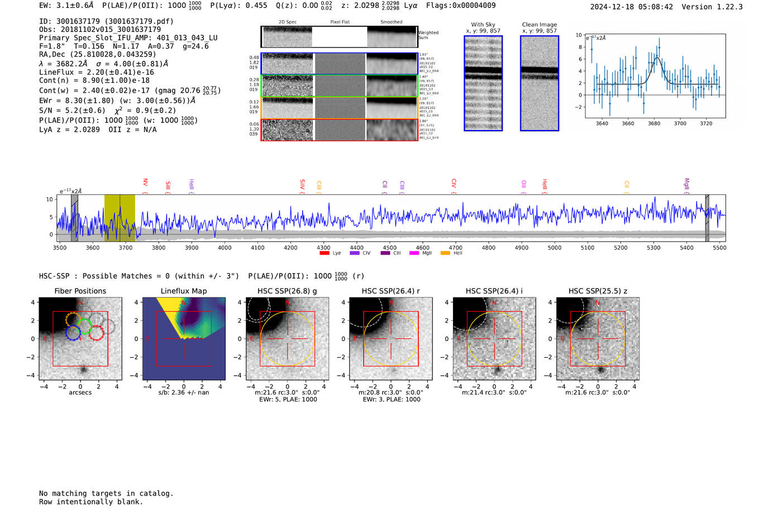
Task: Open the HSC SSP(26.8) g image
Action: click(287, 339)
